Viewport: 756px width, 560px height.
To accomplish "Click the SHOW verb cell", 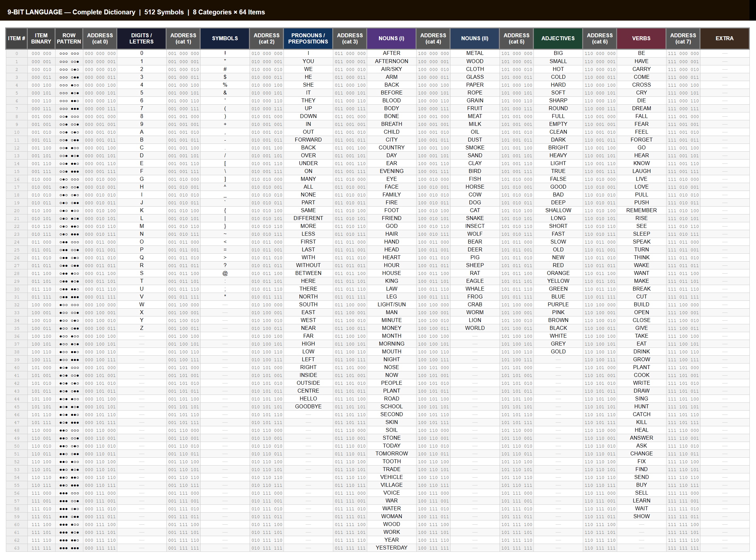I will pos(641,516).
